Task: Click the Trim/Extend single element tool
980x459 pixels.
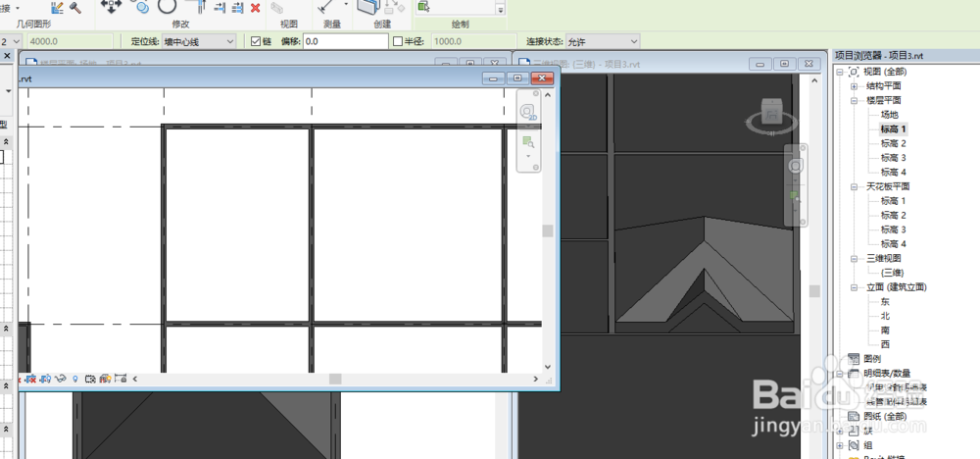Action: tap(220, 8)
